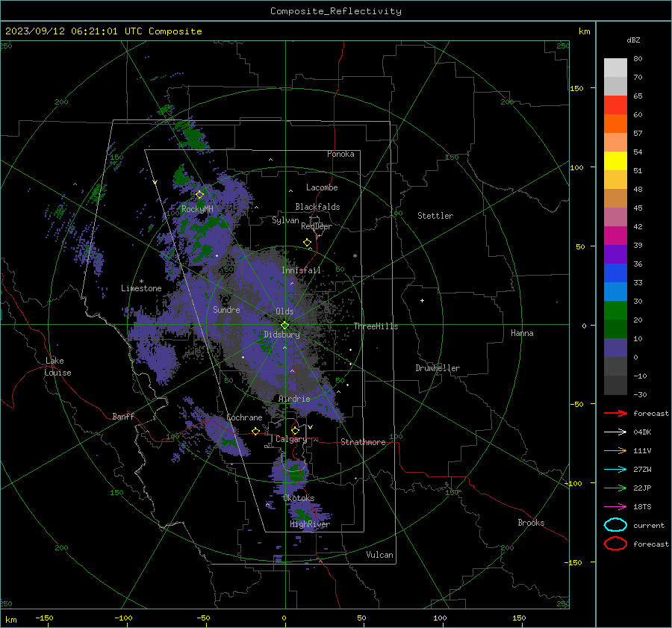Screen dimensions: 672x628
Task: Click the Innisfail town label
Action: coord(301,270)
